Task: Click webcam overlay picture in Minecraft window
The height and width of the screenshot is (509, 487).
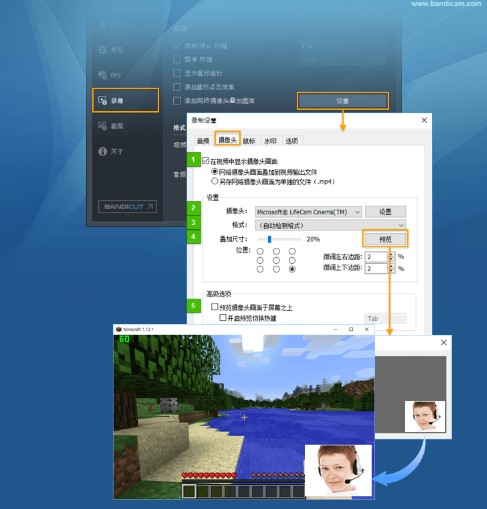Action: (338, 470)
